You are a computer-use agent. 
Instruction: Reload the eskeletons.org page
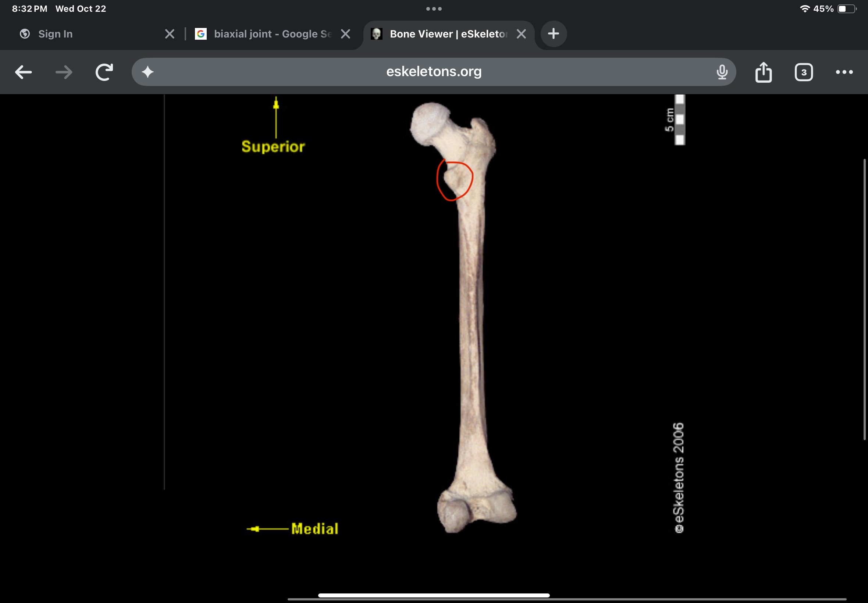pos(104,72)
